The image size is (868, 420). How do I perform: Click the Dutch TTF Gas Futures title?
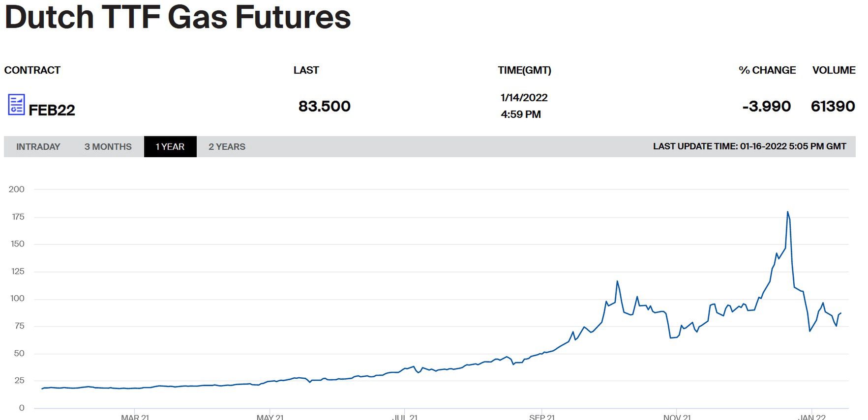[x=178, y=17]
